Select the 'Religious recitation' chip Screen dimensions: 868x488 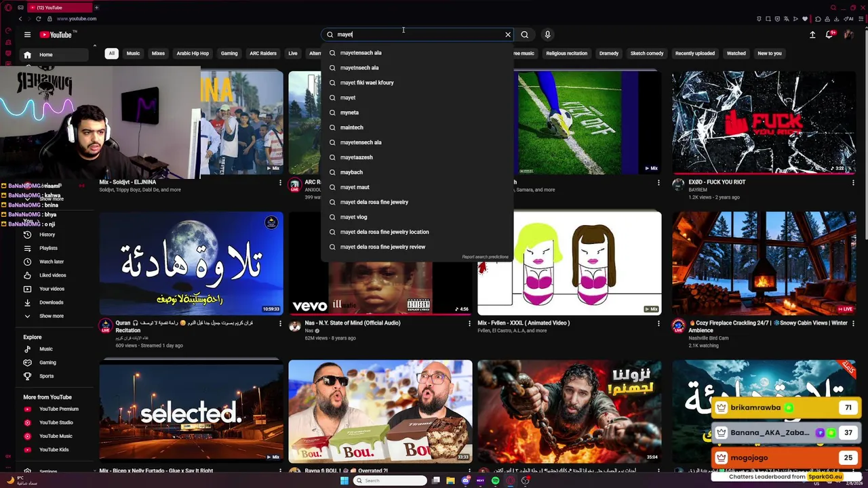point(567,54)
